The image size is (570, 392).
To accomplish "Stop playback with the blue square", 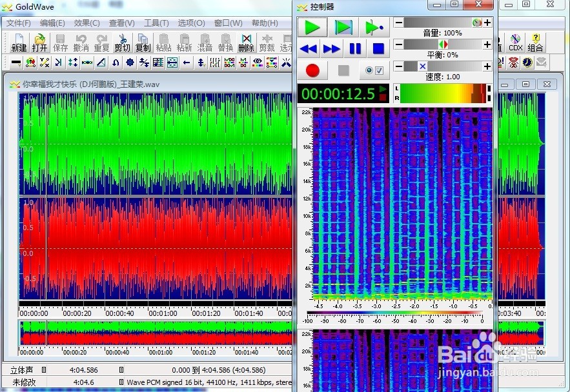I will [378, 48].
